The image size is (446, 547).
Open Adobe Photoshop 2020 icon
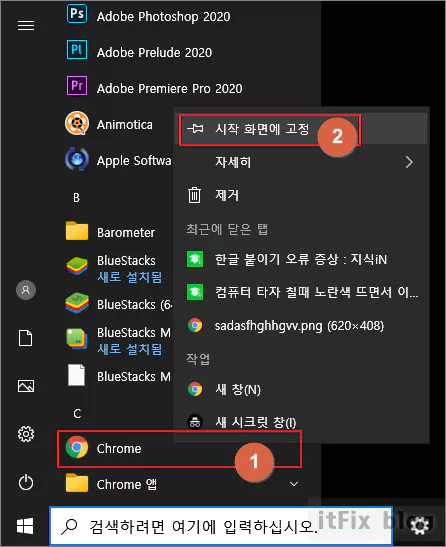pyautogui.click(x=77, y=14)
